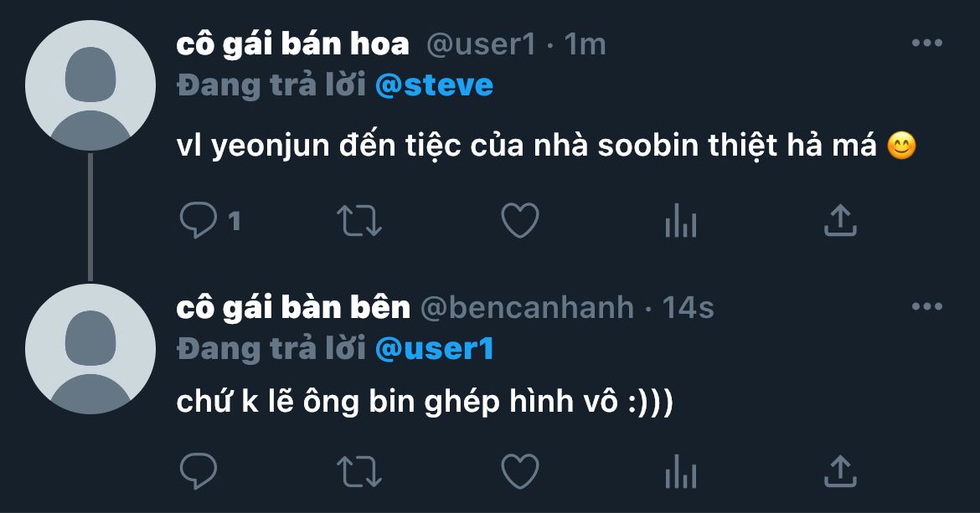Click the first tweet's profile avatar
The width and height of the screenshot is (980, 513).
pos(90,85)
